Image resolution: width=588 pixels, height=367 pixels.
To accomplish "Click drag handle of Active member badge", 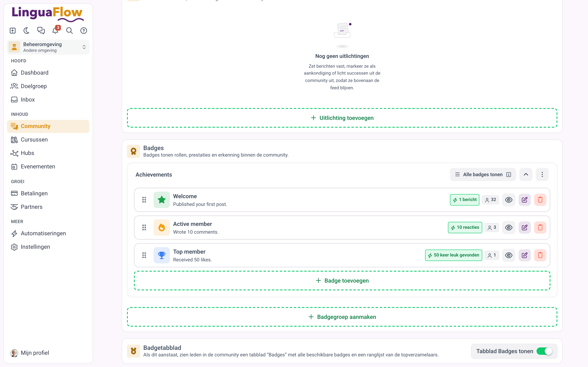I will 144,227.
